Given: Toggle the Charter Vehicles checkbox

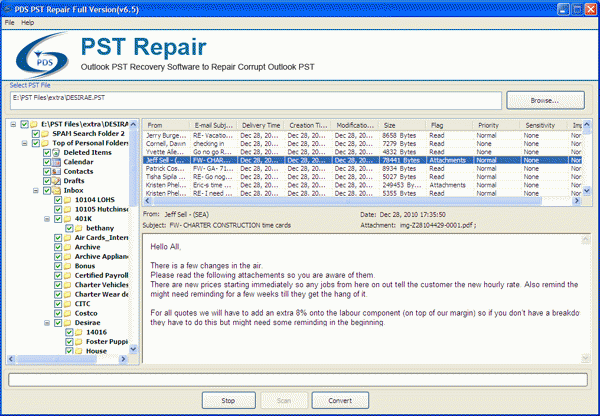Looking at the screenshot, I should [x=58, y=285].
